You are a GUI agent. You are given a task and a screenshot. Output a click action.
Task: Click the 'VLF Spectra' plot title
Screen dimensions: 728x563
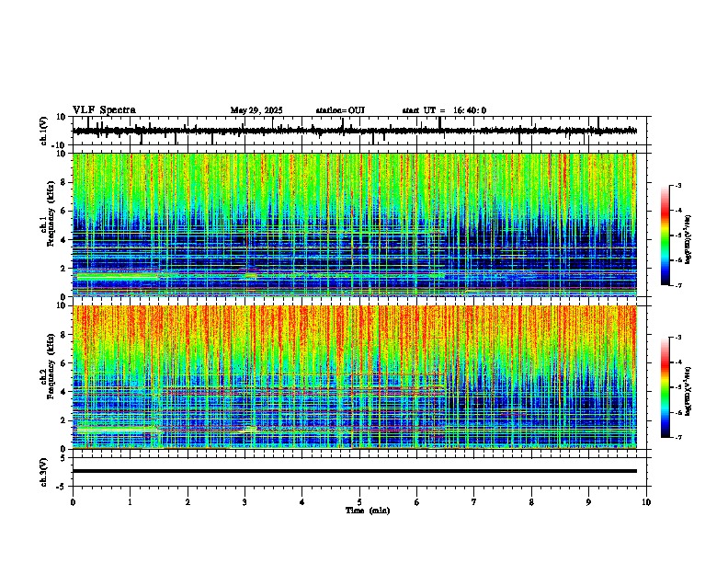pyautogui.click(x=104, y=110)
